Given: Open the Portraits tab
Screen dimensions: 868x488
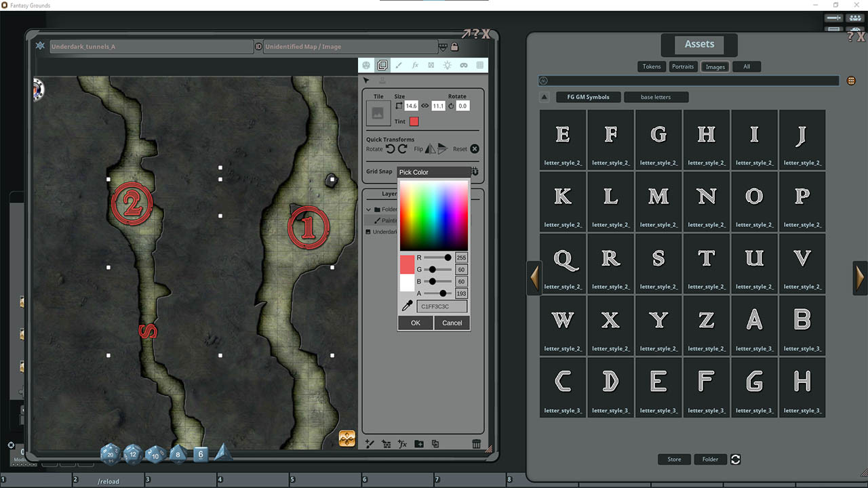Looking at the screenshot, I should pyautogui.click(x=683, y=66).
